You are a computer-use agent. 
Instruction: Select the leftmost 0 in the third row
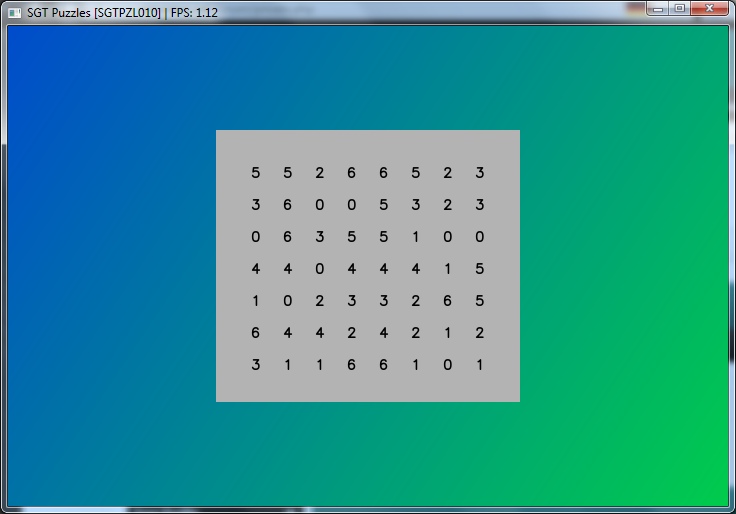click(x=255, y=237)
